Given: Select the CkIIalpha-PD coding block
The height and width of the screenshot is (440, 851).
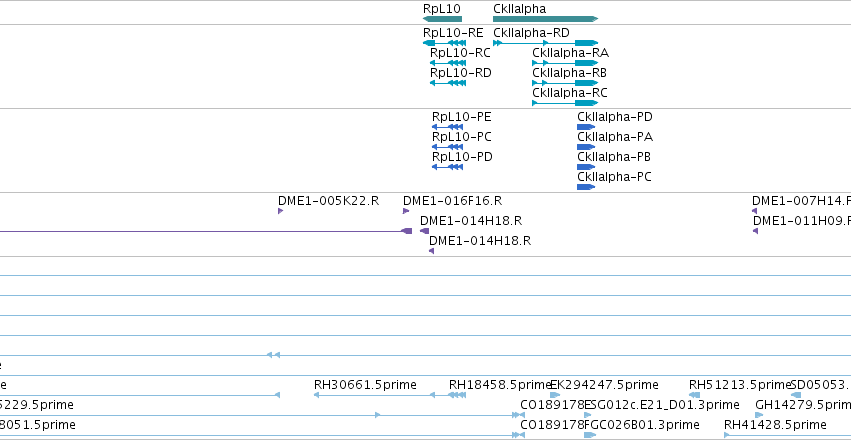Looking at the screenshot, I should tap(586, 127).
